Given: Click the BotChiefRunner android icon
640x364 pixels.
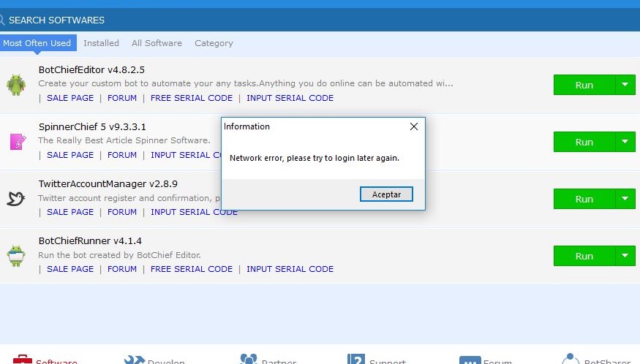Looking at the screenshot, I should (16, 256).
